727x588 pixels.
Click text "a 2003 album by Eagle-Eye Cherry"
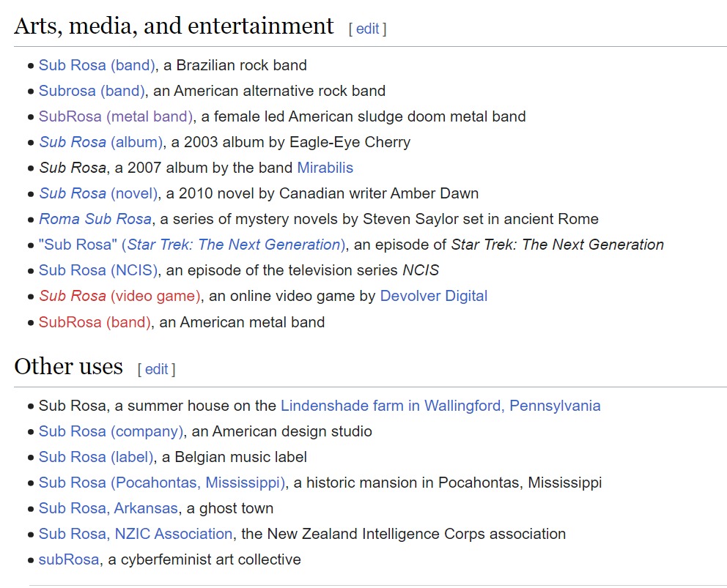click(x=291, y=142)
